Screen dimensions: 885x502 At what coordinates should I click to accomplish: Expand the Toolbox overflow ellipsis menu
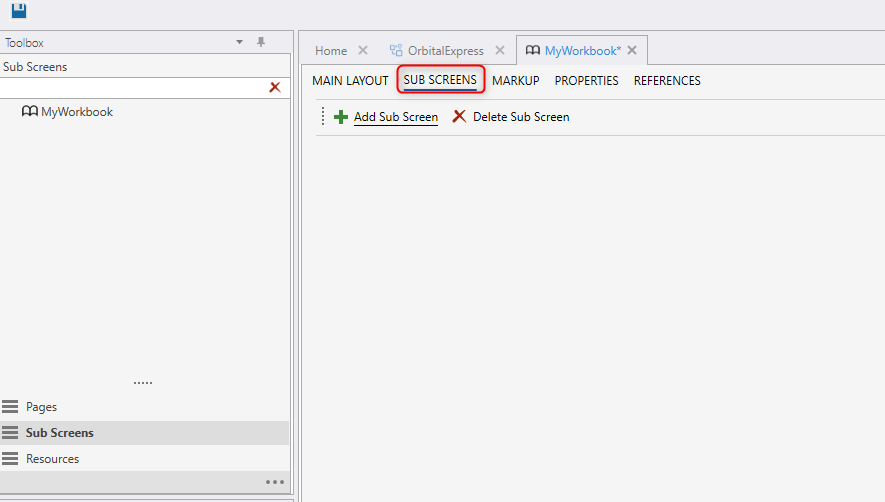pos(274,482)
